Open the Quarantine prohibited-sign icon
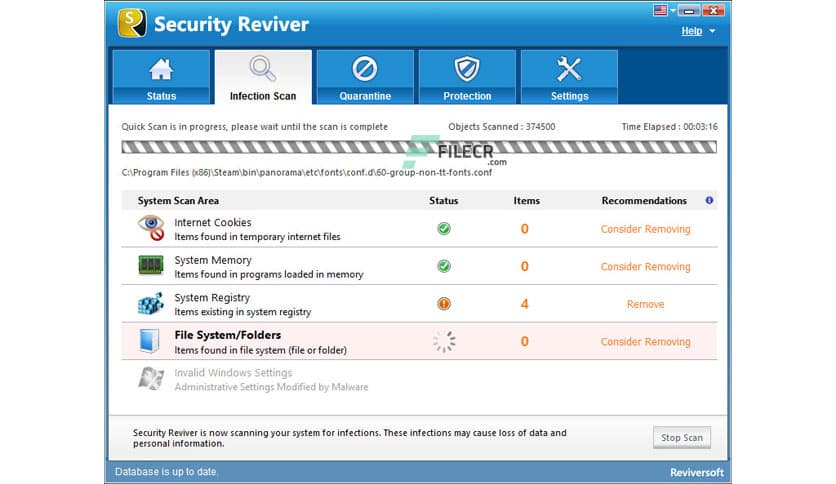Screen dimensions: 836x484 [x=365, y=69]
